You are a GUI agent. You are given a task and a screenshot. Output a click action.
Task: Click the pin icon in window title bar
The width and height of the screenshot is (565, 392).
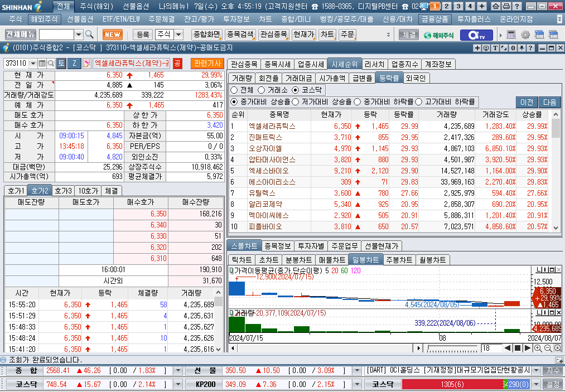click(x=521, y=48)
